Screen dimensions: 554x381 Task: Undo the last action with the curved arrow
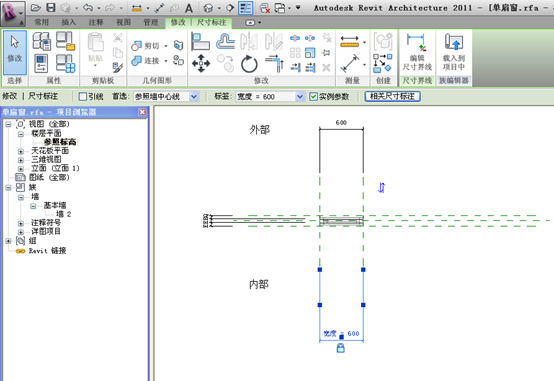[x=88, y=8]
